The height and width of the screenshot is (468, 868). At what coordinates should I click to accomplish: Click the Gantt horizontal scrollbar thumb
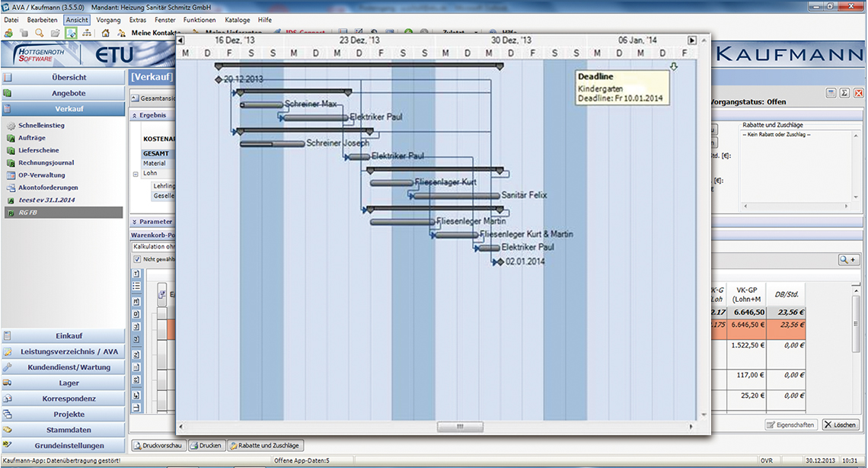[459, 427]
